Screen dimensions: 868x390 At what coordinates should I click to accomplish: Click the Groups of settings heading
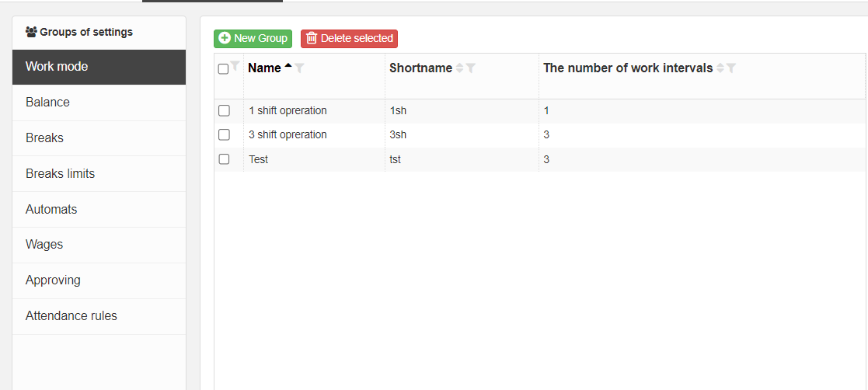tap(86, 32)
